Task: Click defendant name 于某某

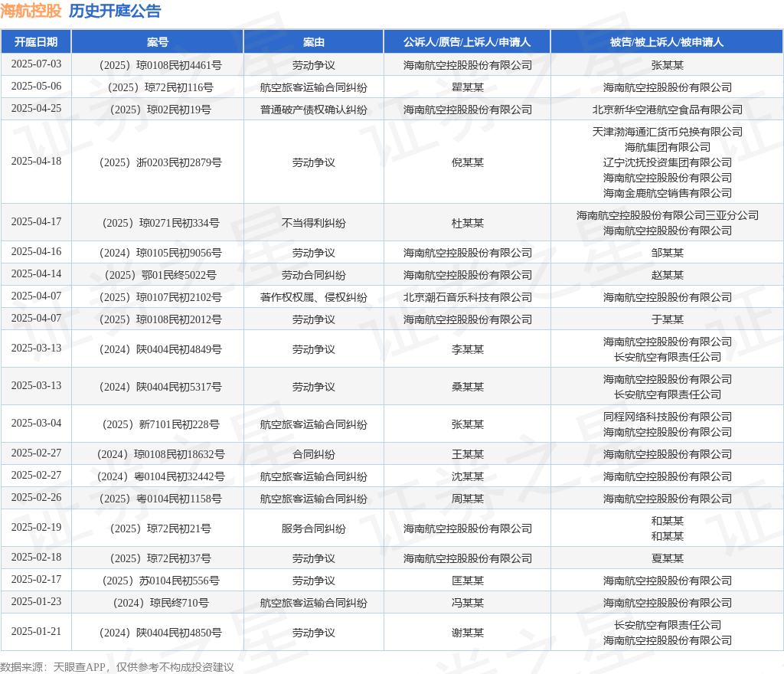Action: [x=667, y=319]
